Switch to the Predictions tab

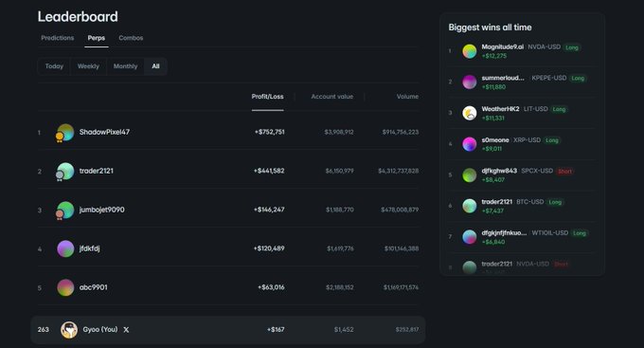pyautogui.click(x=58, y=38)
